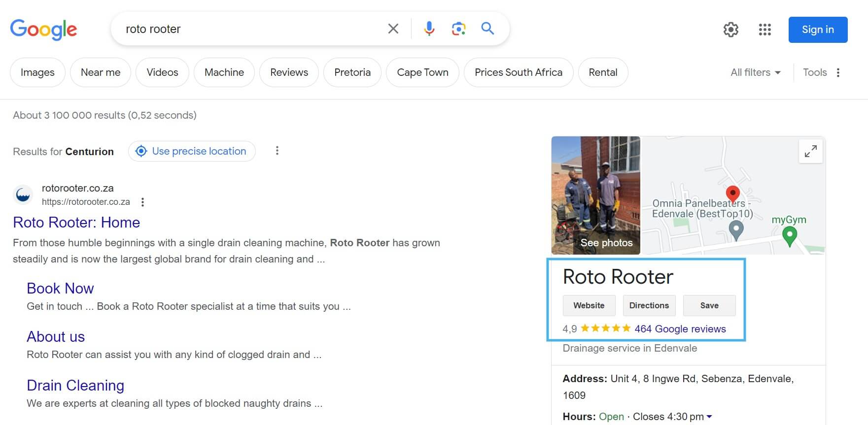Click the Website button in business panel
868x425 pixels.
pos(589,305)
